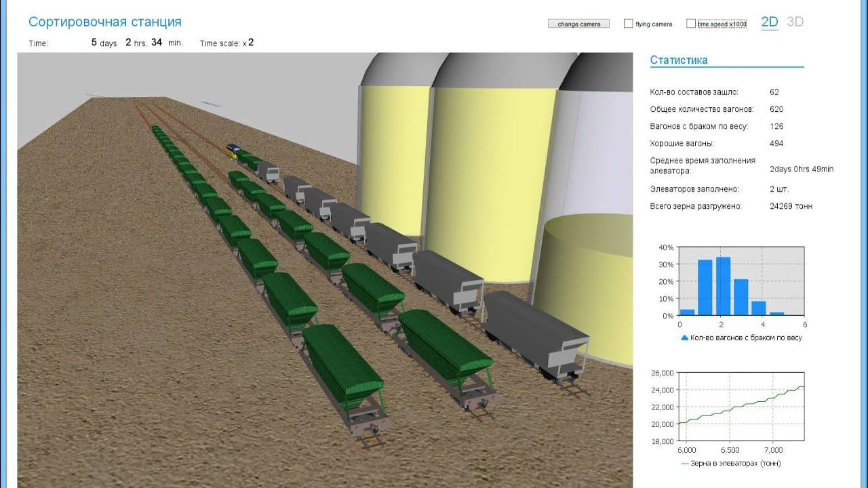Click the Зерна в элеваторах legend
Screen dimensions: 868x488
730,464
